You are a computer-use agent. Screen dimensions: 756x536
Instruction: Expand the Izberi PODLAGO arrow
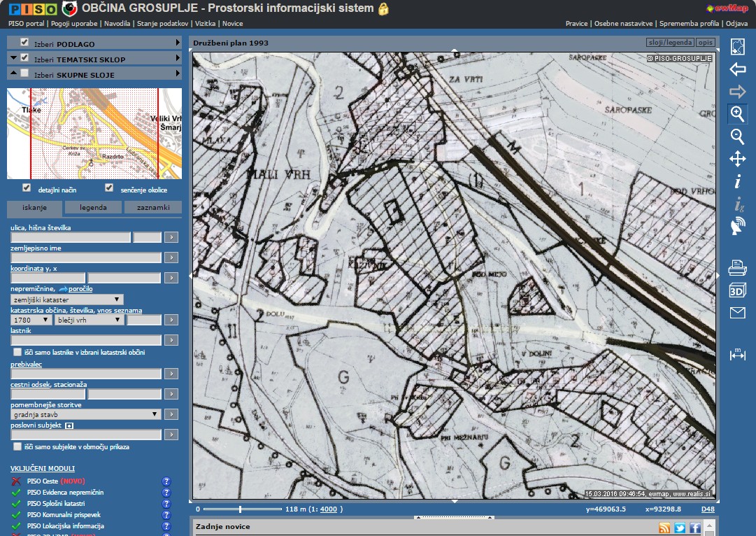(x=178, y=43)
